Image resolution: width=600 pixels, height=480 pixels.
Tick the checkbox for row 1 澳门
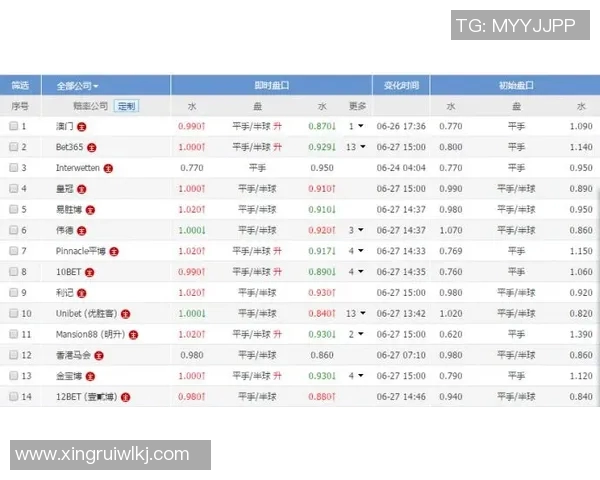(14, 126)
